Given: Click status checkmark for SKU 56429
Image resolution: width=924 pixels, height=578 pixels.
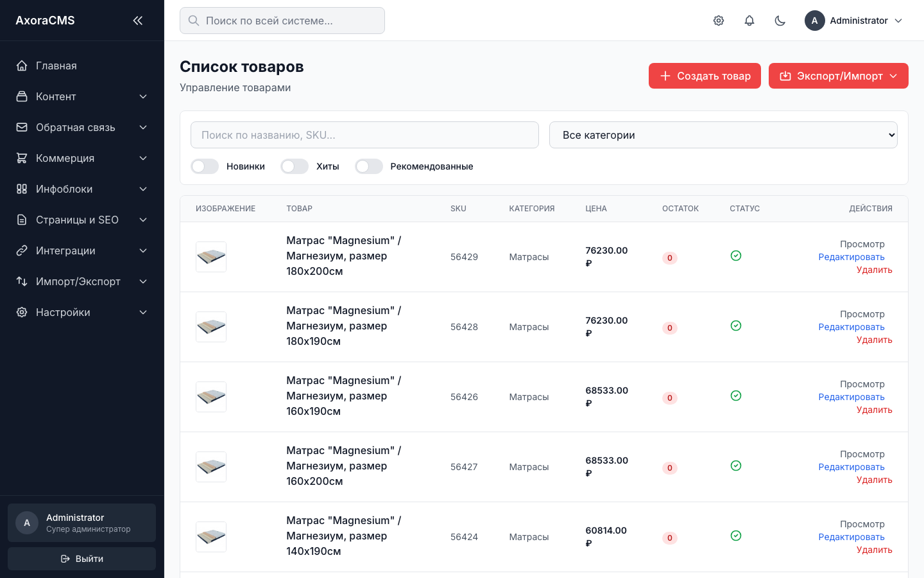Looking at the screenshot, I should click(736, 256).
